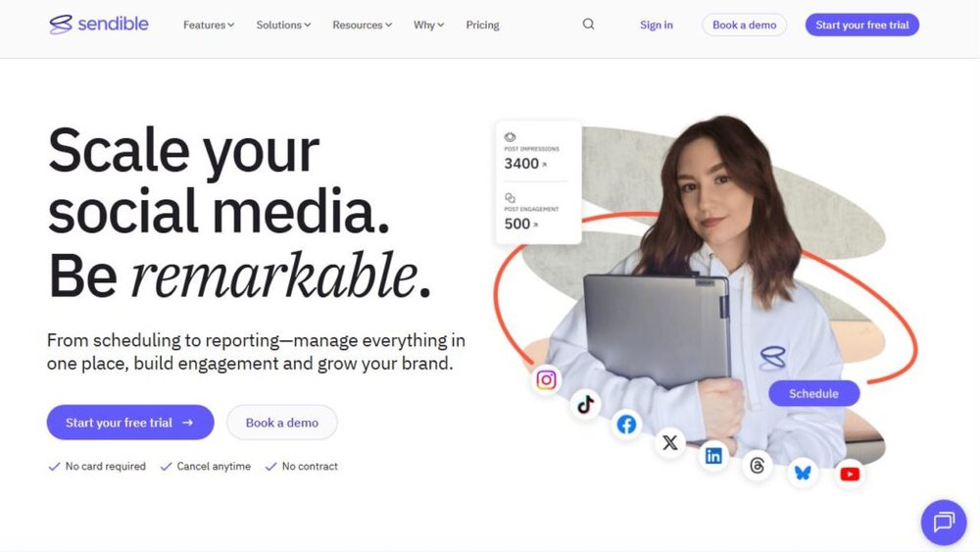Click the Sign in link
This screenshot has width=980, height=552.
coord(657,25)
